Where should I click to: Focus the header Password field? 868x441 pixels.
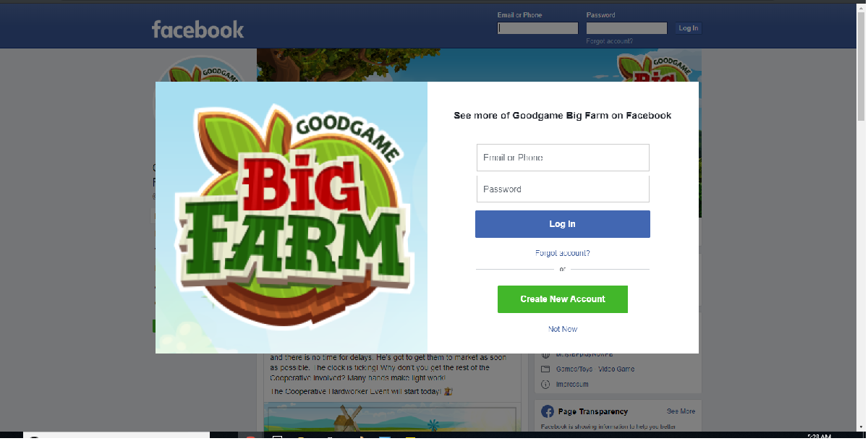pyautogui.click(x=626, y=28)
